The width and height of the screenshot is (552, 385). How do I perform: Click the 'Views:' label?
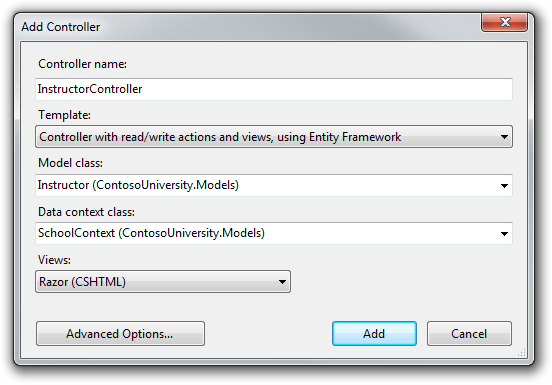pos(54,260)
